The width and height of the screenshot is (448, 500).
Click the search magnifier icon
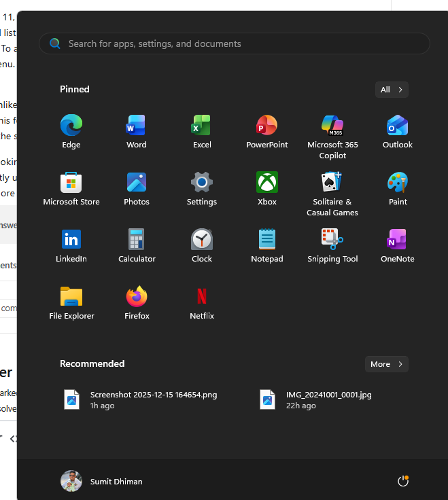click(x=55, y=43)
